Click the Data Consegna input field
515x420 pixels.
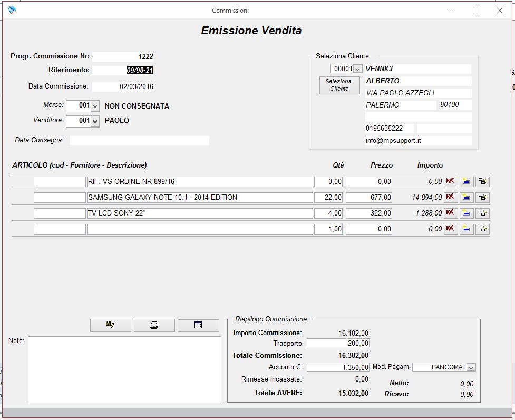[139, 141]
